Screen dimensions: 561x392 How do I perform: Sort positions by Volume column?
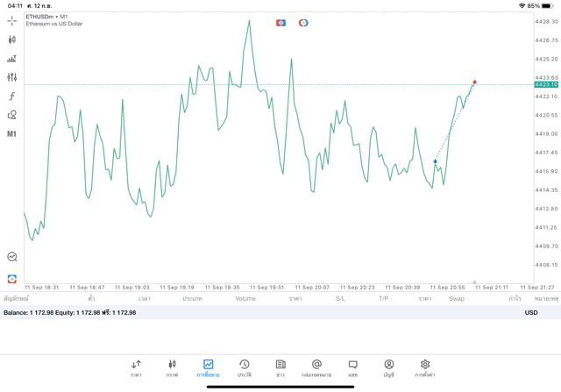(245, 298)
